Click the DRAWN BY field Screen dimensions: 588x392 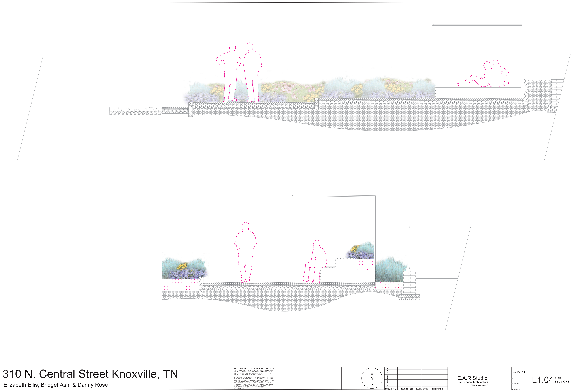(515, 384)
